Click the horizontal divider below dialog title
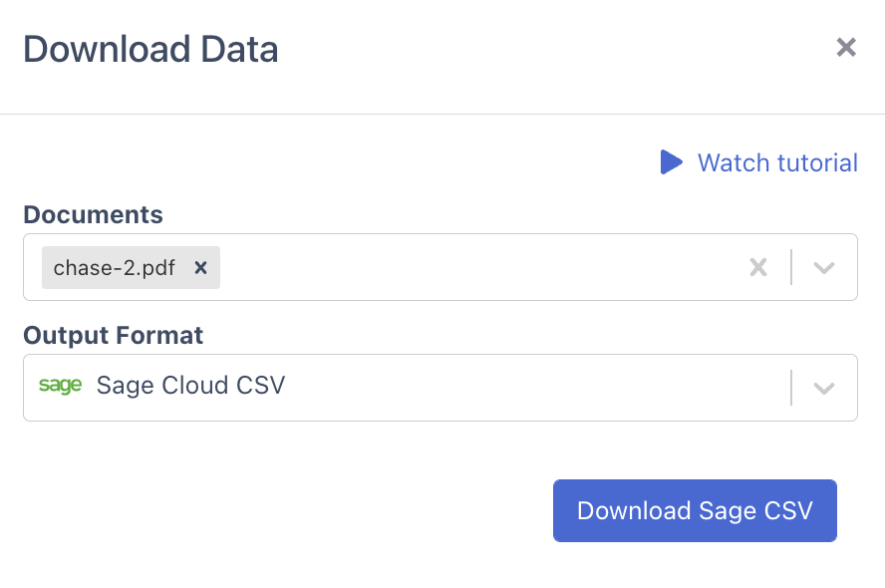 (442, 114)
